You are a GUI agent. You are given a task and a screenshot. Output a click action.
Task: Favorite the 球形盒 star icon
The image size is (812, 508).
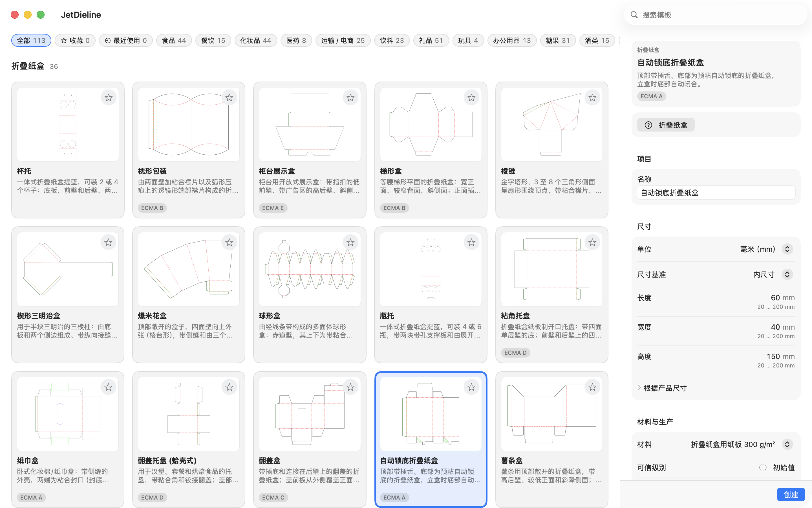[x=350, y=243]
